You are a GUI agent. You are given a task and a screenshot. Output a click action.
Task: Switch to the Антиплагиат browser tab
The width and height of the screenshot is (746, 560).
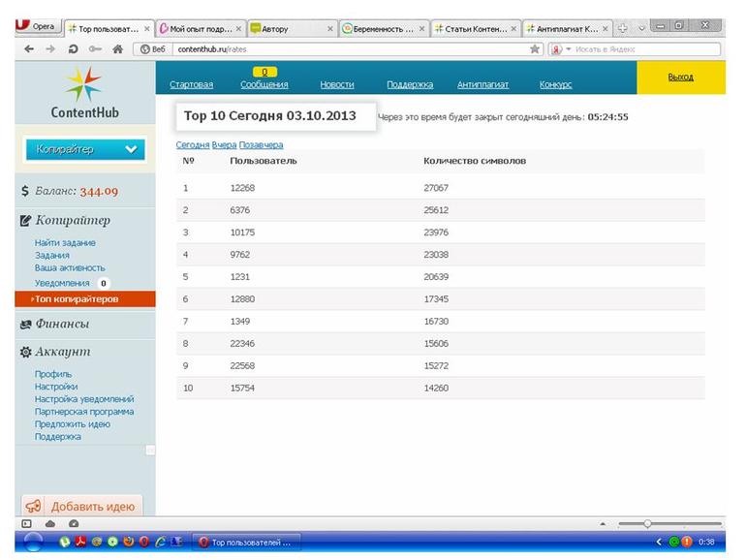tap(567, 29)
